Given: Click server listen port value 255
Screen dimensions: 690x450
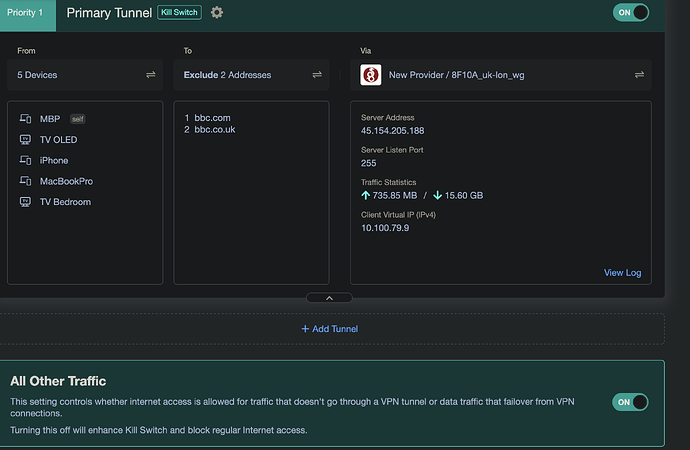Looking at the screenshot, I should pyautogui.click(x=368, y=163).
